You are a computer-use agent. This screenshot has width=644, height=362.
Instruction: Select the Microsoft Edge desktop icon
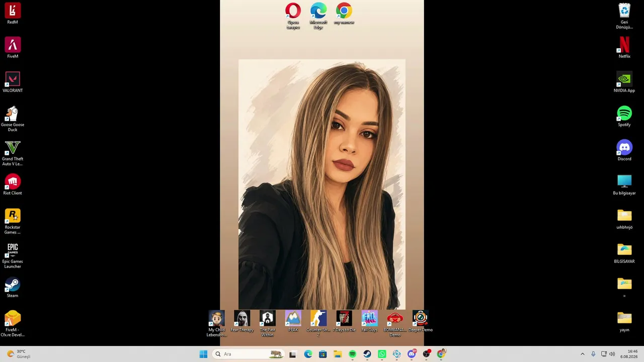[x=318, y=16]
